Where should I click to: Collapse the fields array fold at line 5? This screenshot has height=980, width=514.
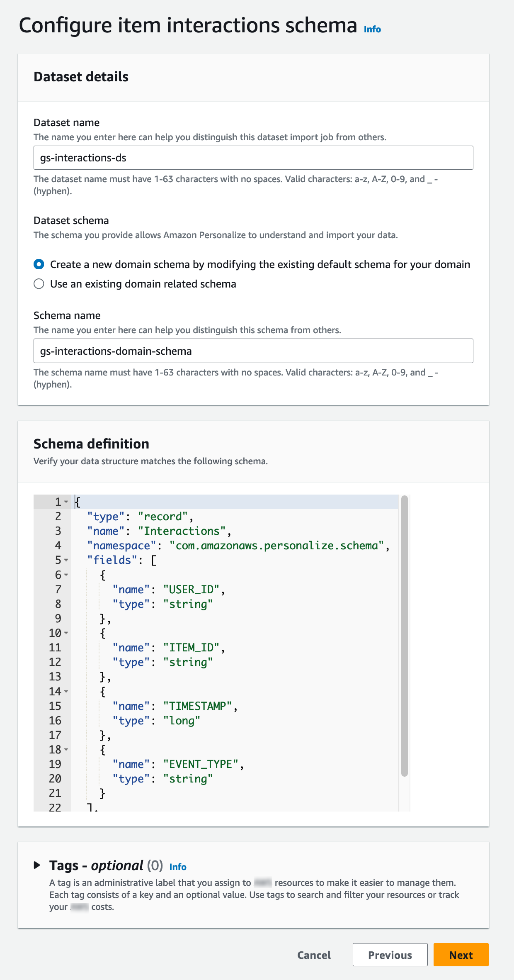[66, 560]
